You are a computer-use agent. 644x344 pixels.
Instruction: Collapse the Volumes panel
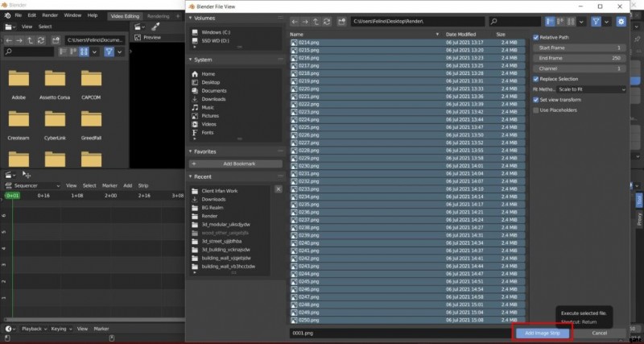point(191,17)
